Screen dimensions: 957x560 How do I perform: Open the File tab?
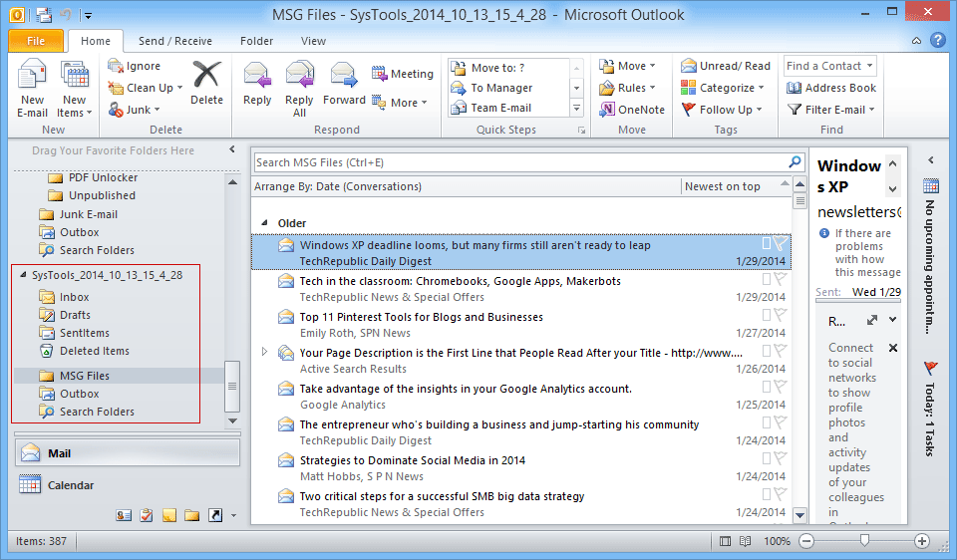pos(36,41)
